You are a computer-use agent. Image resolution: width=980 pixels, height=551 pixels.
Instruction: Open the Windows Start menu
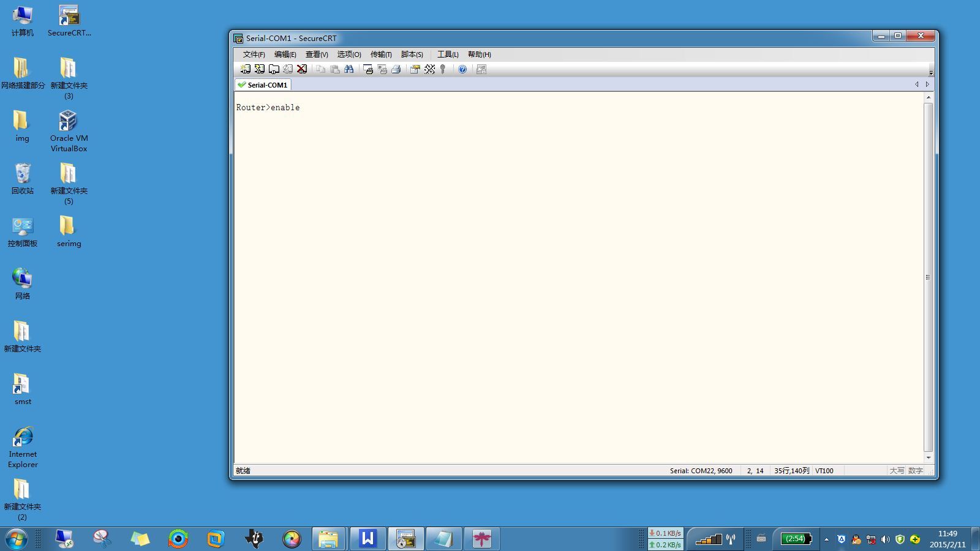tap(17, 539)
